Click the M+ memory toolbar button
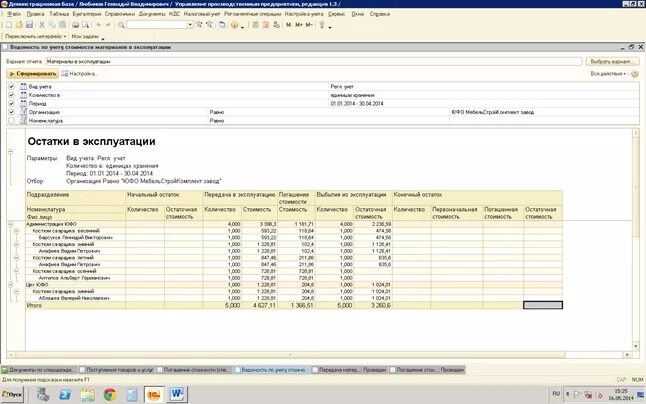Screen dimensions: 646x404 299,25
